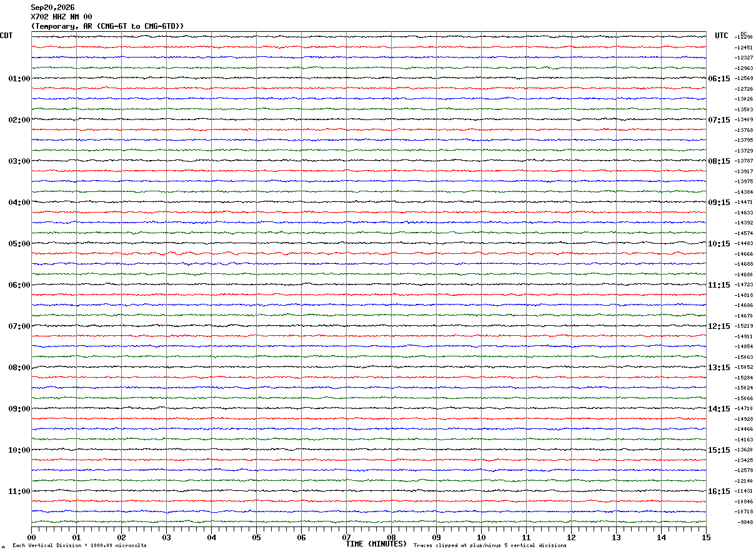Click the UTC timezone heading
Viewport: 756px width, 554px height.
[x=722, y=36]
